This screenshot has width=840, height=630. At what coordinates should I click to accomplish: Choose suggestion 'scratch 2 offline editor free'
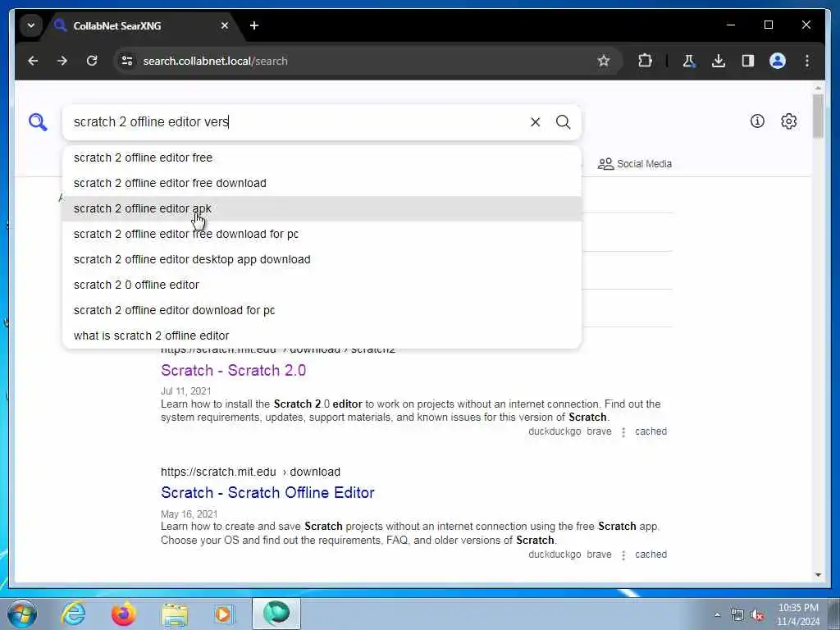(x=322, y=157)
